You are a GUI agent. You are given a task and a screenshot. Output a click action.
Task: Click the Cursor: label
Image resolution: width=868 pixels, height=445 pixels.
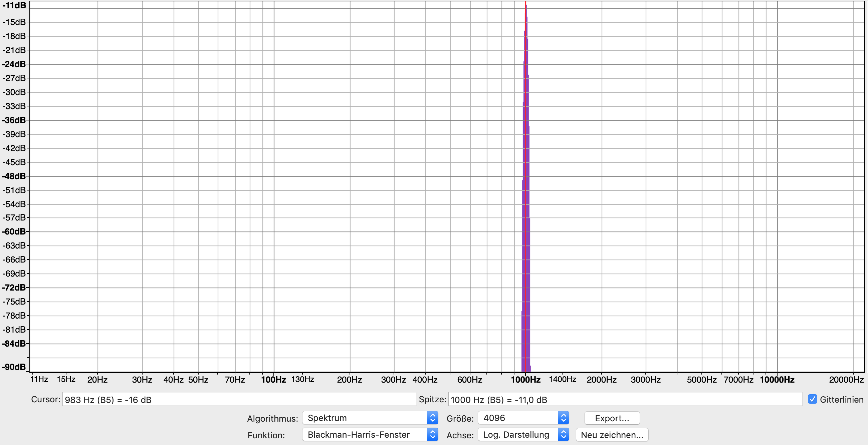45,399
